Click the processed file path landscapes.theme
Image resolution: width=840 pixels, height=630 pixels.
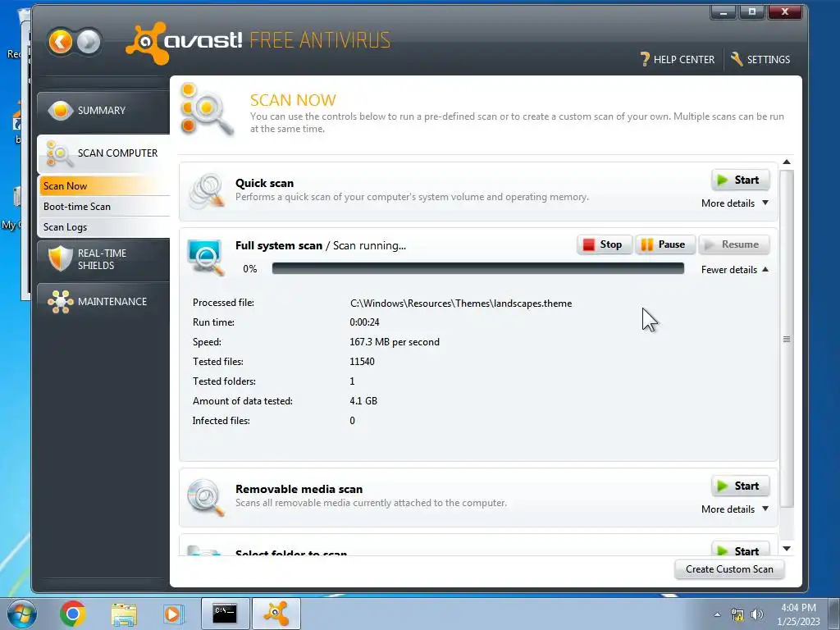(x=461, y=304)
